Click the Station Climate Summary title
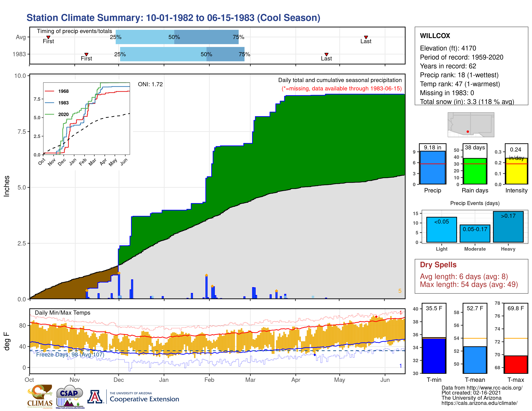532x411 pixels. (x=173, y=18)
